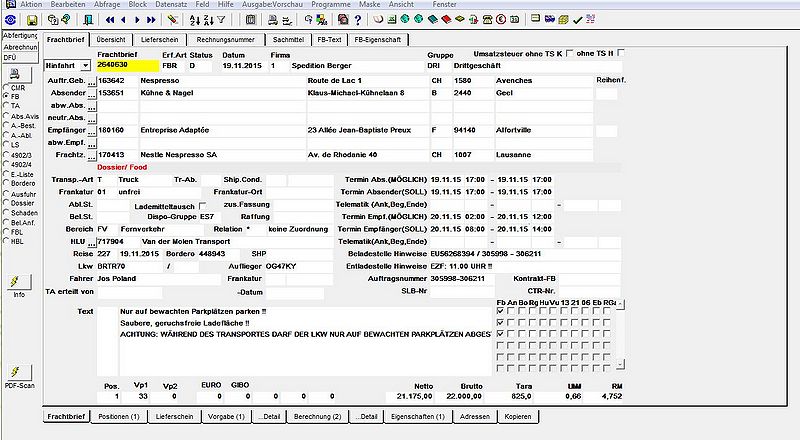The height and width of the screenshot is (440, 800).
Task: Click the save floppy disk icon
Action: coord(32,20)
